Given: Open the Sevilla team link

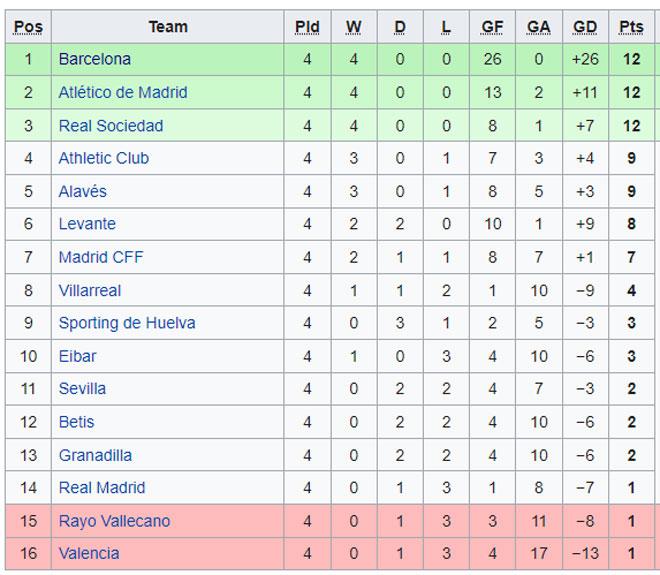Looking at the screenshot, I should [x=82, y=389].
